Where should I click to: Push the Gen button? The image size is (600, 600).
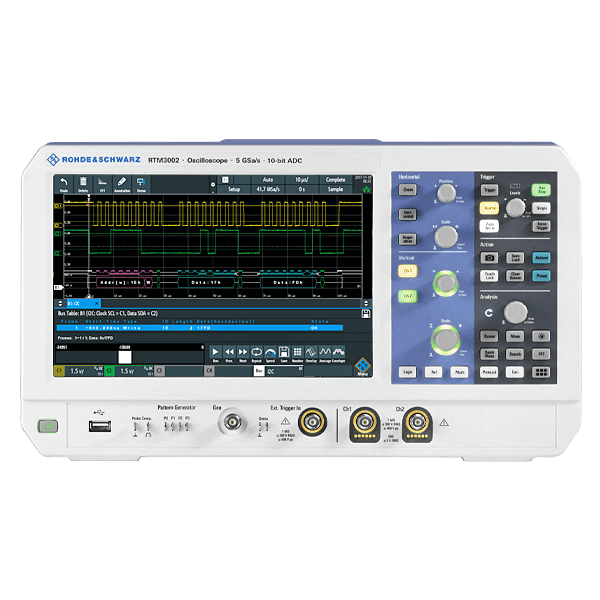515,372
